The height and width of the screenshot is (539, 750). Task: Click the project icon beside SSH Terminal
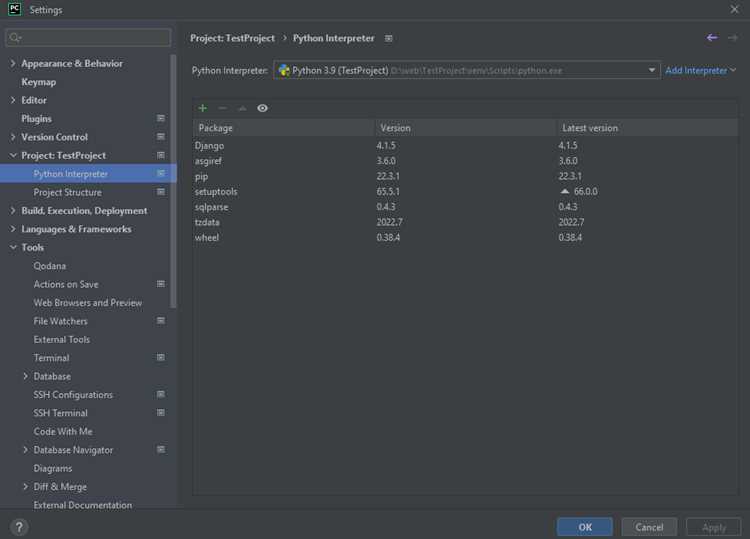(161, 413)
